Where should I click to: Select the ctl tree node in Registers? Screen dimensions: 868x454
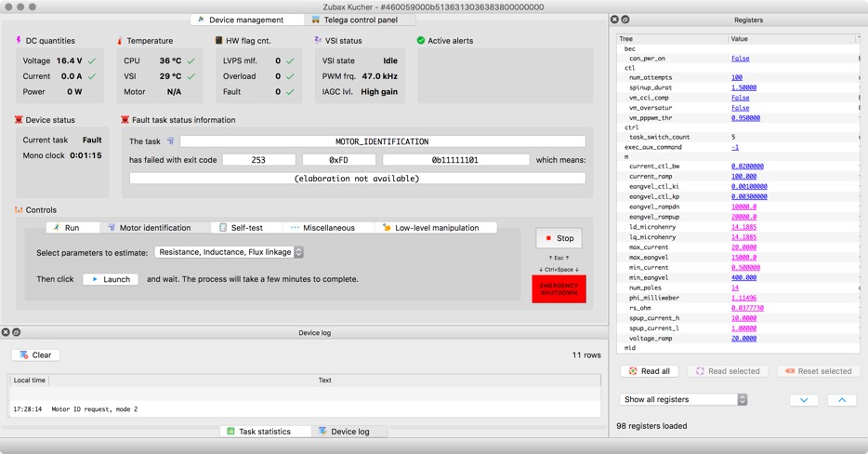629,68
